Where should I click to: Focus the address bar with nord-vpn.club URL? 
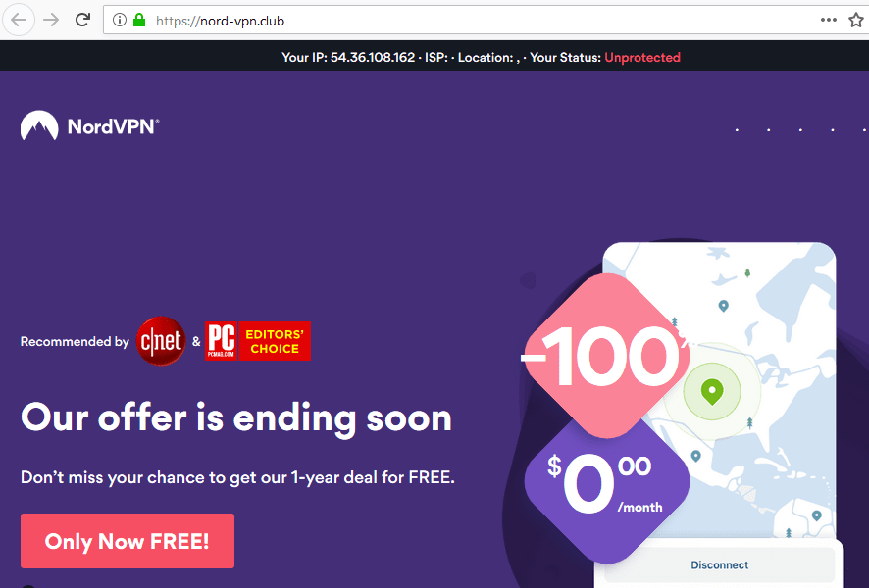[x=458, y=21]
